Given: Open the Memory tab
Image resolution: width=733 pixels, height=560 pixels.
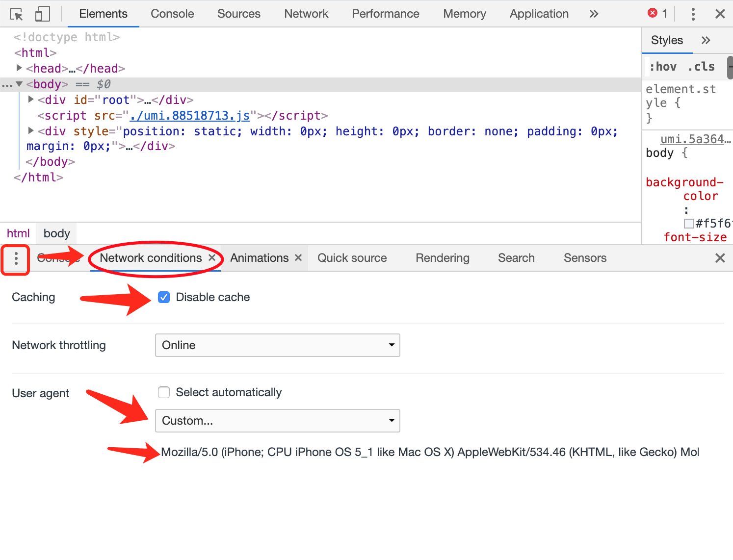Looking at the screenshot, I should (465, 14).
